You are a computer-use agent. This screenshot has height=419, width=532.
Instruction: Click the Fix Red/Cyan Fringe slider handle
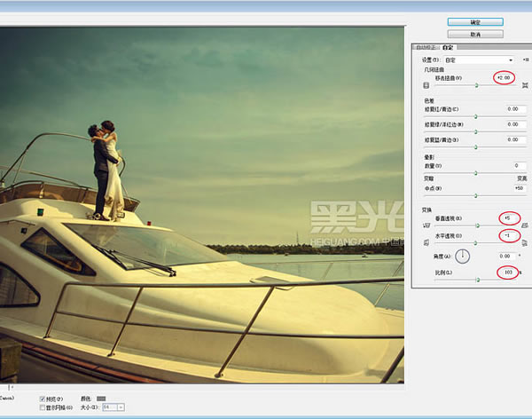point(475,116)
